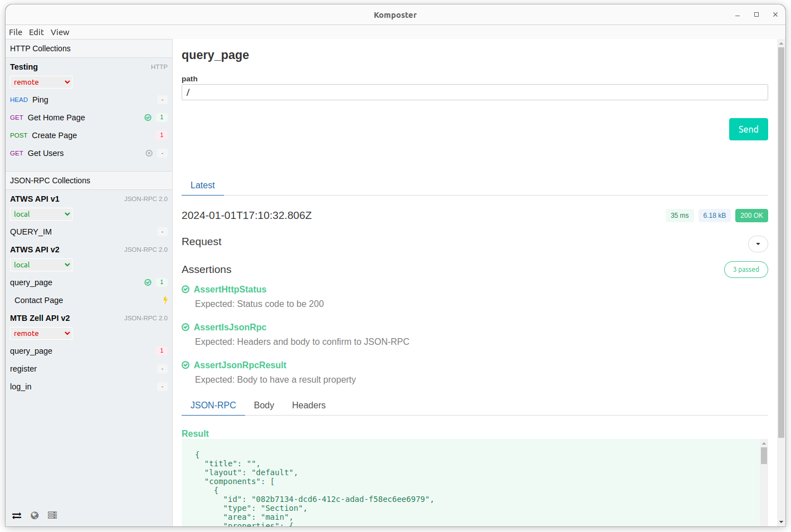Click the AssertHttpStatus assertion name

point(230,289)
